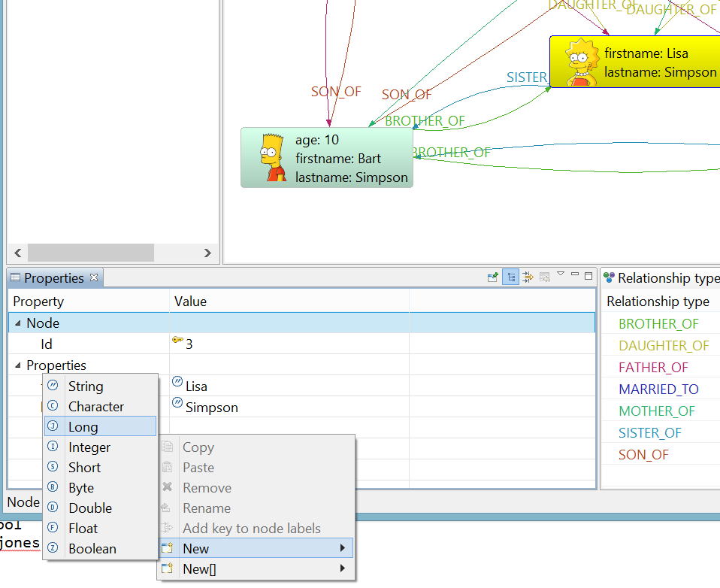Click Integer type icon in submenu
Screen dimensions: 720x588
53,447
